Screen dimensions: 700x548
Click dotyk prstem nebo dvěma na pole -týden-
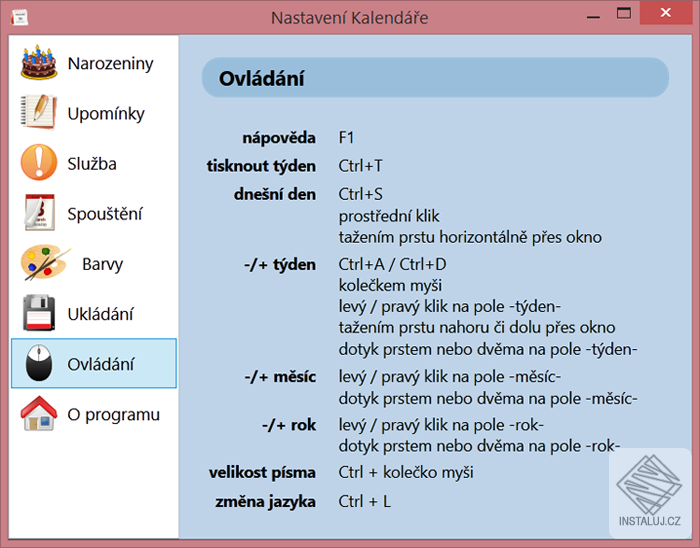(x=488, y=349)
